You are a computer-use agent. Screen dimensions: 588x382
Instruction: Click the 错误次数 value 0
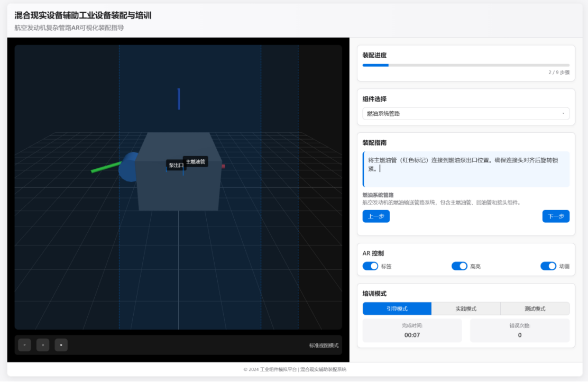520,335
